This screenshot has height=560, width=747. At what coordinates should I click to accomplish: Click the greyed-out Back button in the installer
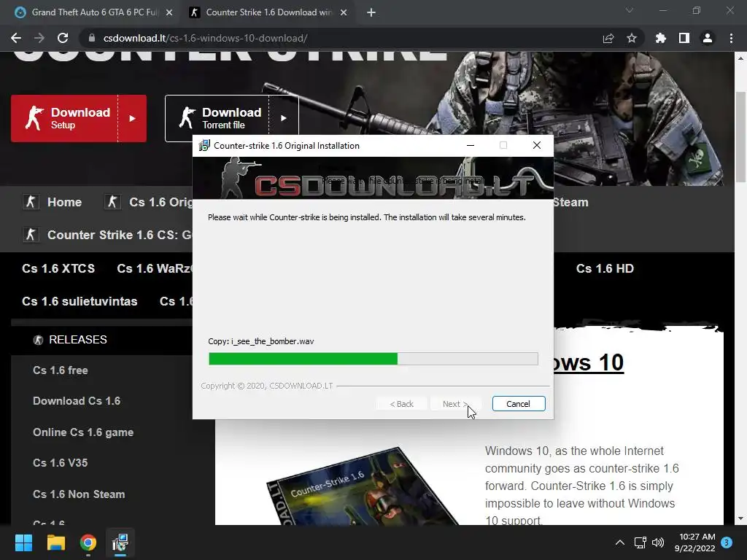[402, 404]
